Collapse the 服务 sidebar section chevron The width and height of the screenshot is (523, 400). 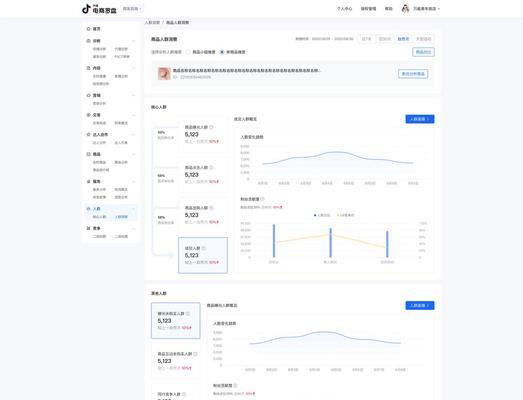133,181
